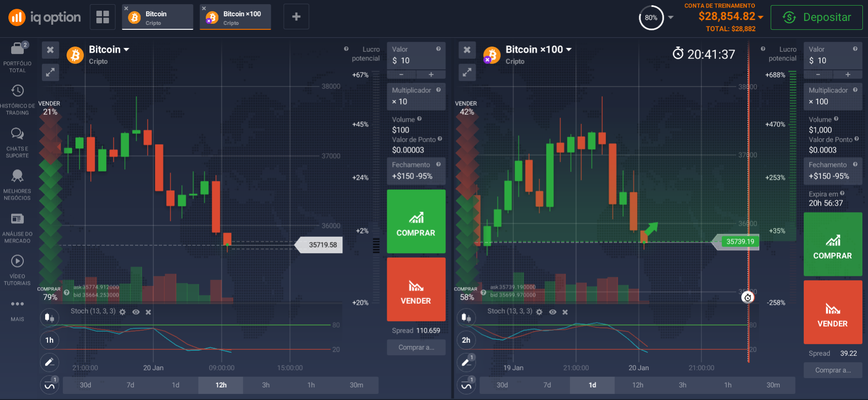
Task: Open indicators icon on Bitcoin chart
Action: [x=49, y=385]
